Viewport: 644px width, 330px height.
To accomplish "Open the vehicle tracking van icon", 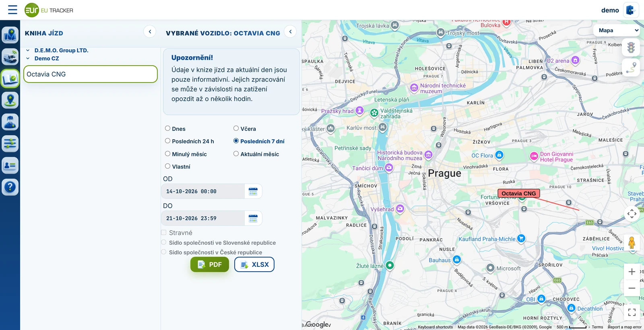I will tap(10, 57).
